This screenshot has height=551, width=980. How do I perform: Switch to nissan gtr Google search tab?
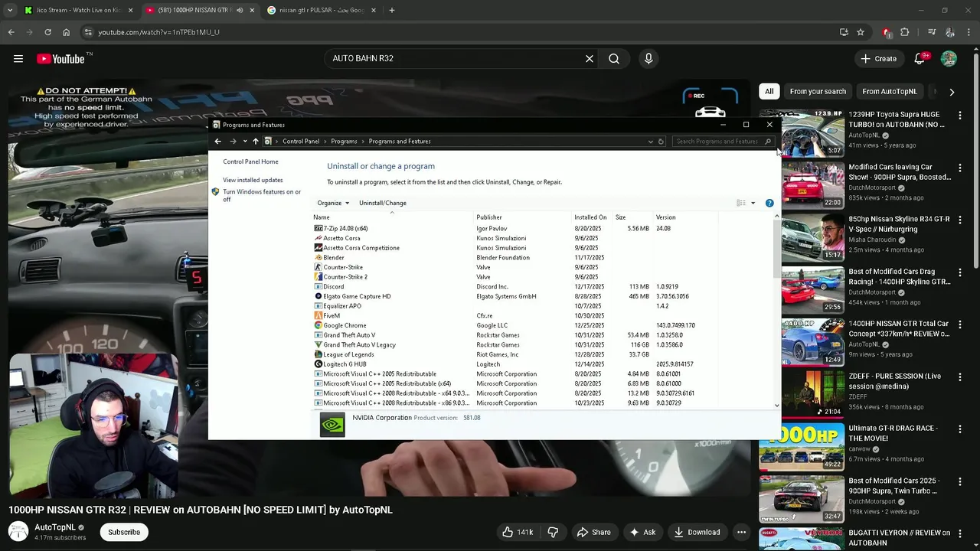pos(322,10)
